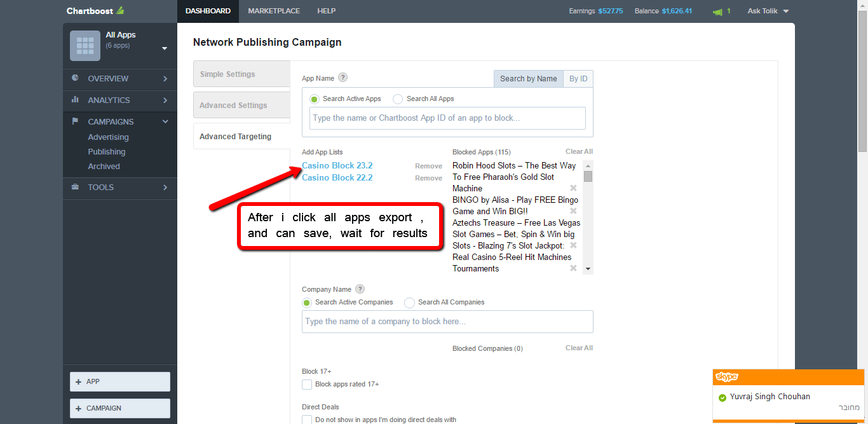Image resolution: width=868 pixels, height=424 pixels.
Task: Choose the Search by Name tab
Action: pos(528,79)
